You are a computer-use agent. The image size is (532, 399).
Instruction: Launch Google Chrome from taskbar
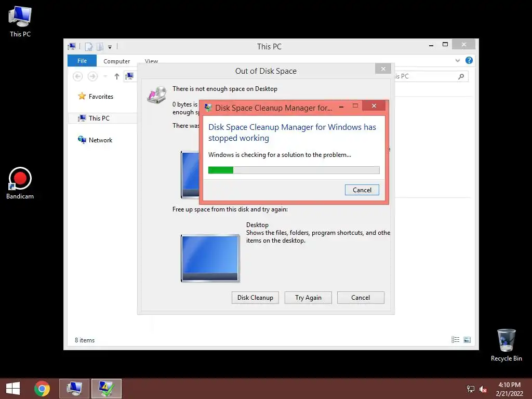coord(42,389)
